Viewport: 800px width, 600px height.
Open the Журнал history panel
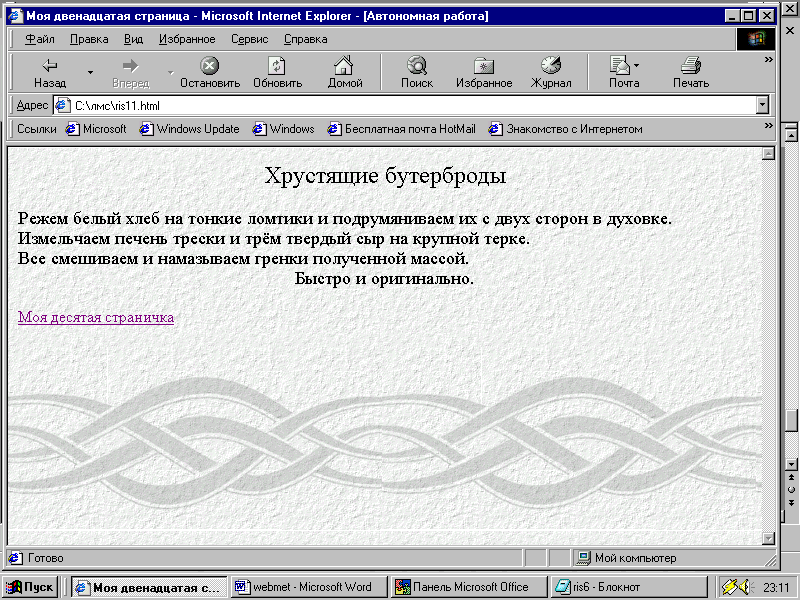click(x=551, y=72)
